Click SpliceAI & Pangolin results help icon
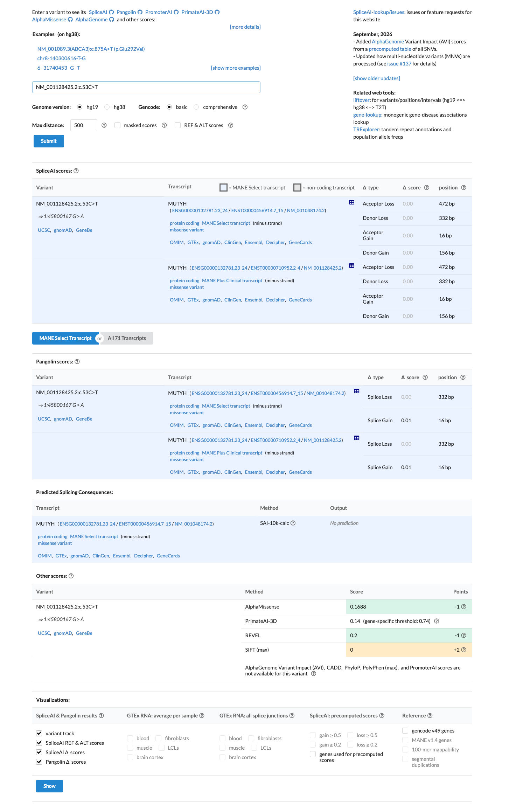Image resolution: width=509 pixels, height=812 pixels. tap(101, 716)
